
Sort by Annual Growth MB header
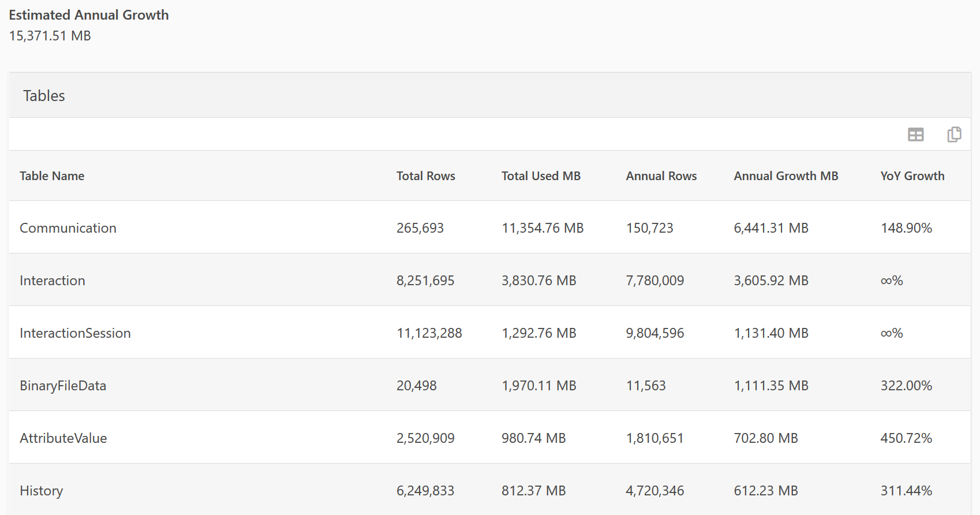(786, 176)
